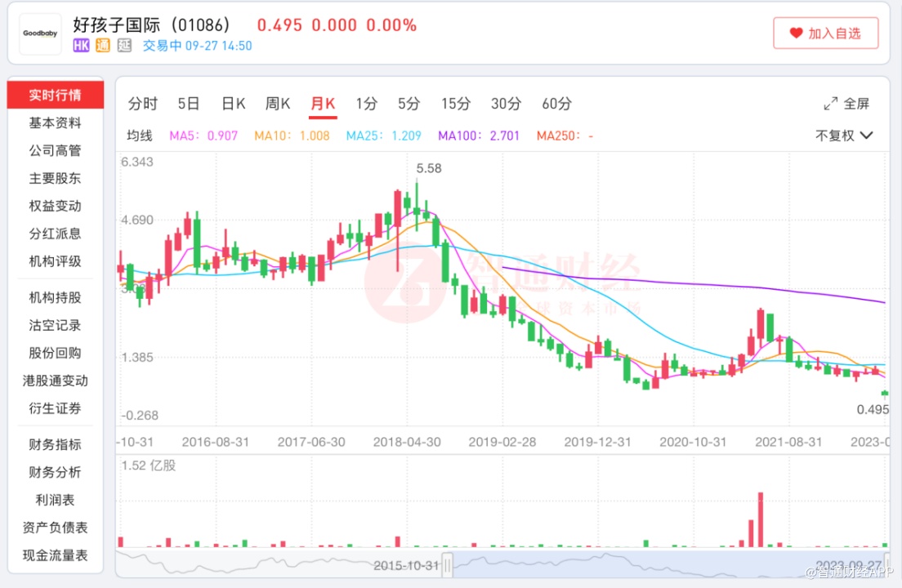The height and width of the screenshot is (588, 902).
Task: Click the 0.495 price in header
Action: 279,25
